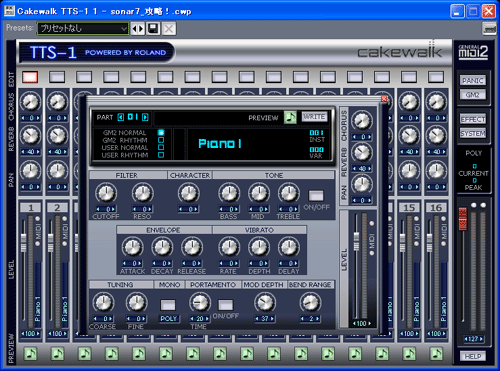Preview part 8 with its green note button
The height and width of the screenshot is (371, 500).
pos(220,353)
